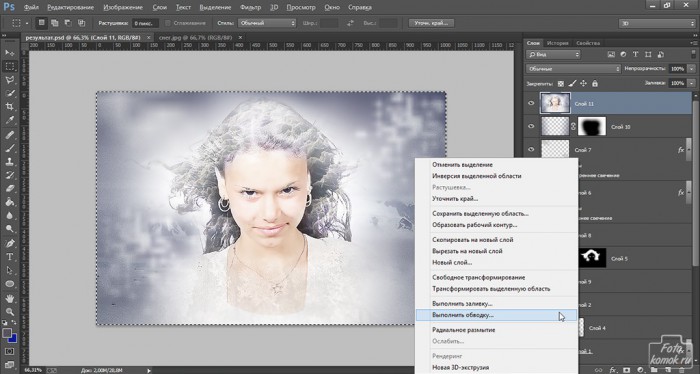The height and width of the screenshot is (374, 700).
Task: Select the Blur tool
Action: 9,216
